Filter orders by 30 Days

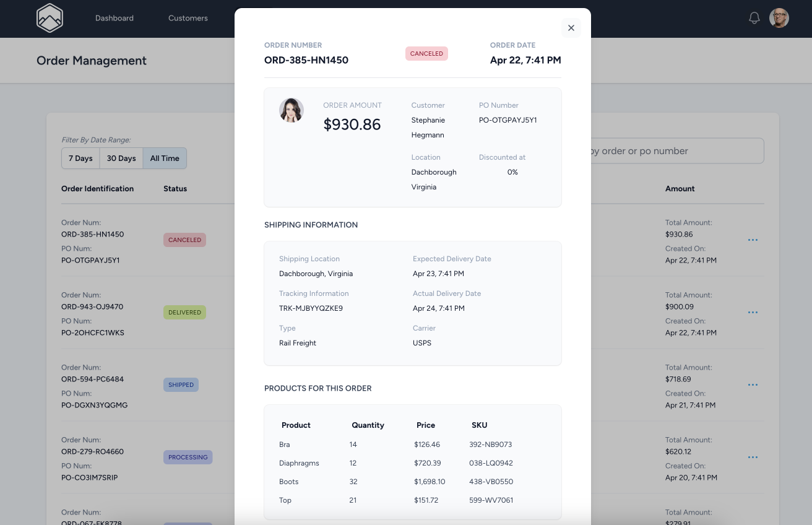coord(121,158)
